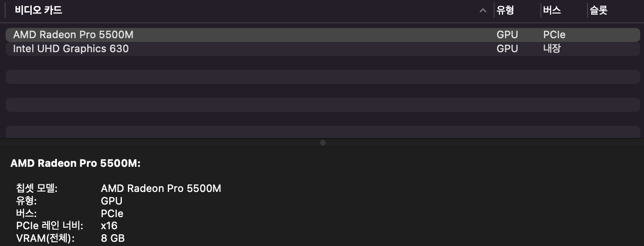Click the 내장 bus cell
The height and width of the screenshot is (246, 644).
point(552,49)
